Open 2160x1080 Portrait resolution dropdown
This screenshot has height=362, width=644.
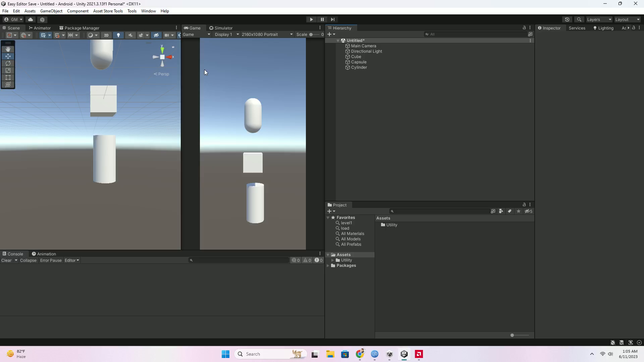tap(267, 35)
